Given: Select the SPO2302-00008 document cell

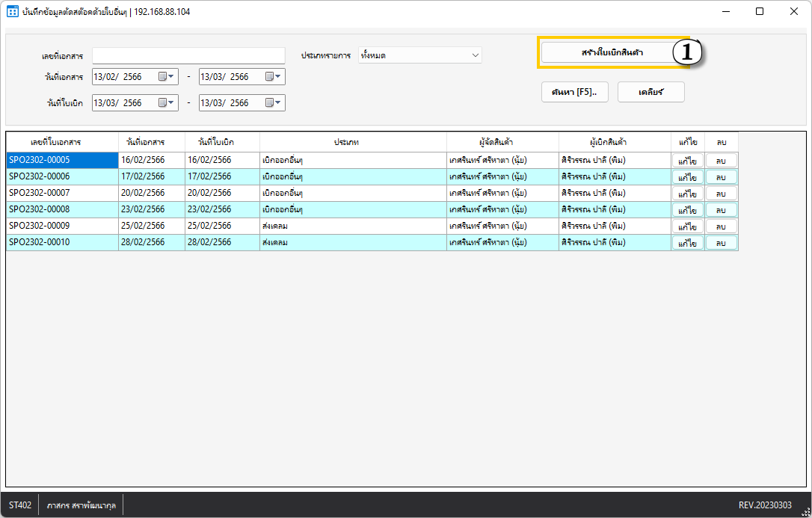Looking at the screenshot, I should coord(62,209).
